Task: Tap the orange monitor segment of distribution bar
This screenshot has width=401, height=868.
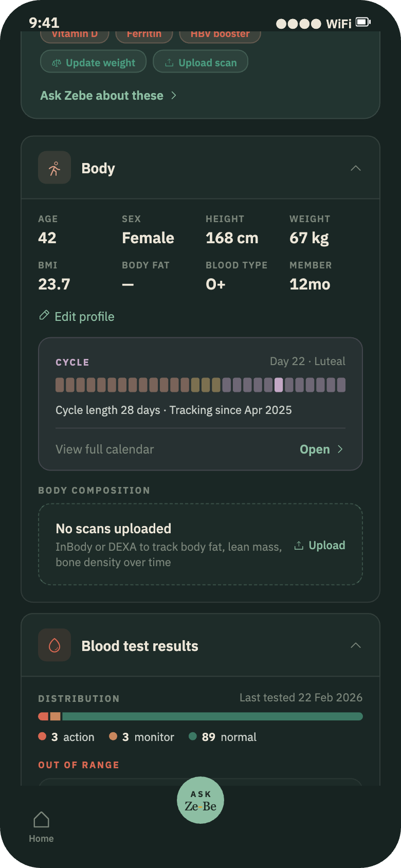Action: pyautogui.click(x=55, y=716)
